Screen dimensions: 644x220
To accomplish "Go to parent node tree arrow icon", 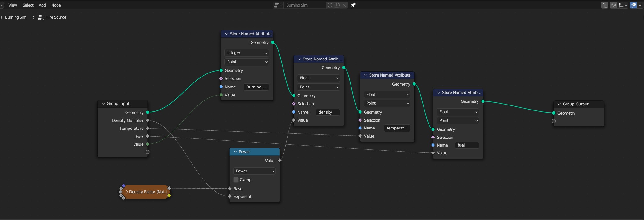I will 605,5.
